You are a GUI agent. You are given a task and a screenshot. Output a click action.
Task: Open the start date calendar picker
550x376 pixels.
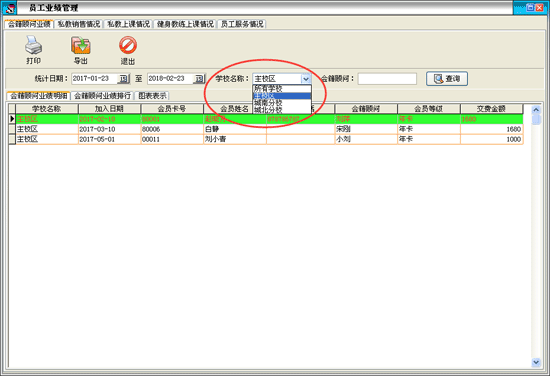123,79
